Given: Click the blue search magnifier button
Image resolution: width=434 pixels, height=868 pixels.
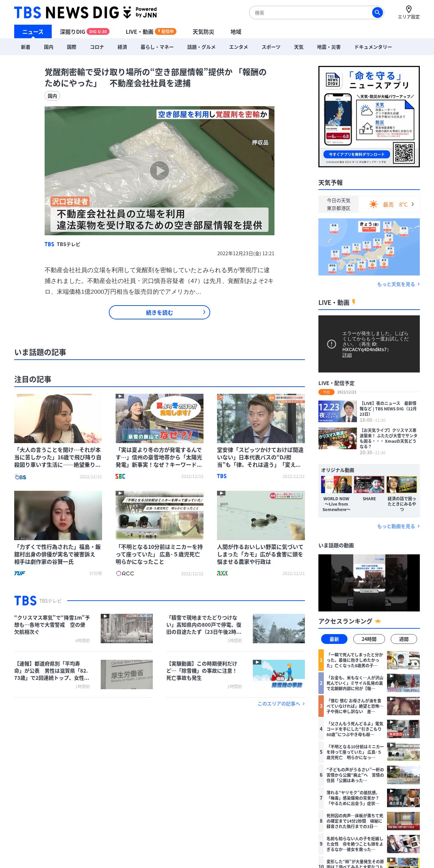Looking at the screenshot, I should pos(377,13).
